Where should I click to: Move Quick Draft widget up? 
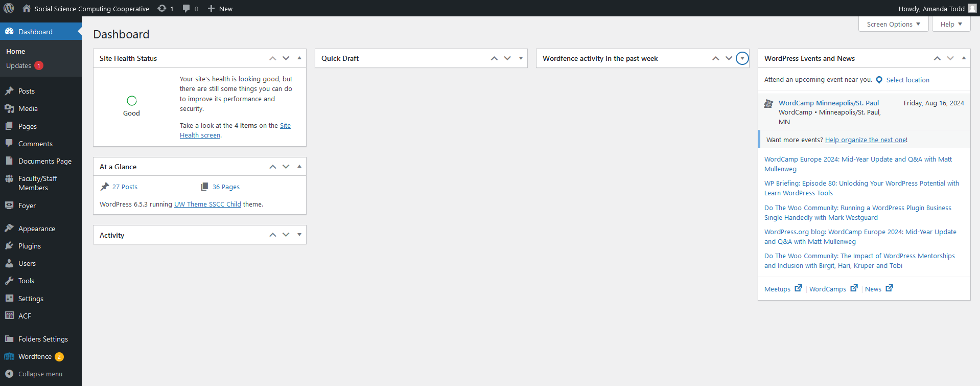coord(494,58)
